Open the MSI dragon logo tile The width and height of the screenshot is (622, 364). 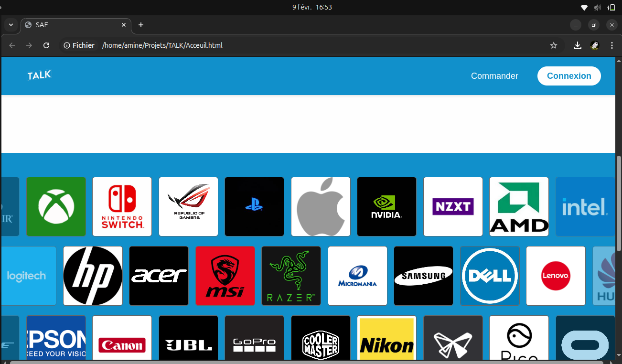(x=225, y=276)
